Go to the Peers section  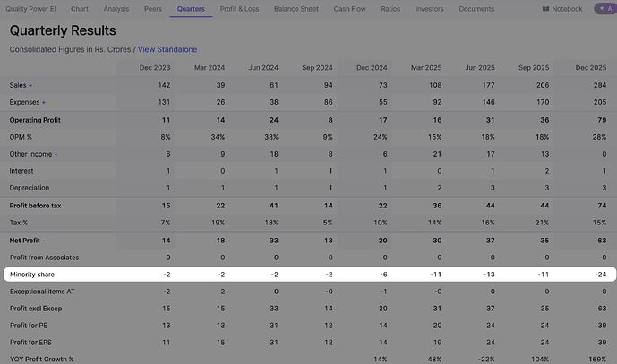click(154, 9)
